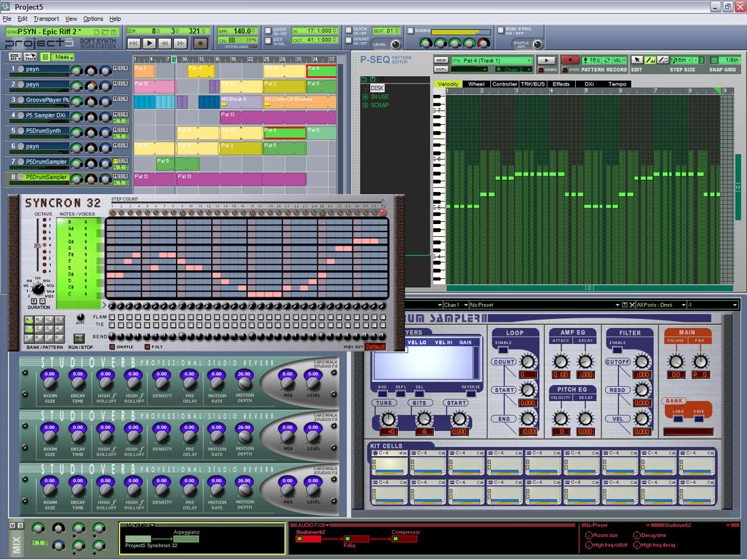This screenshot has height=560, width=747.
Task: Click the DUPL duplicate pattern button
Action: point(441,69)
